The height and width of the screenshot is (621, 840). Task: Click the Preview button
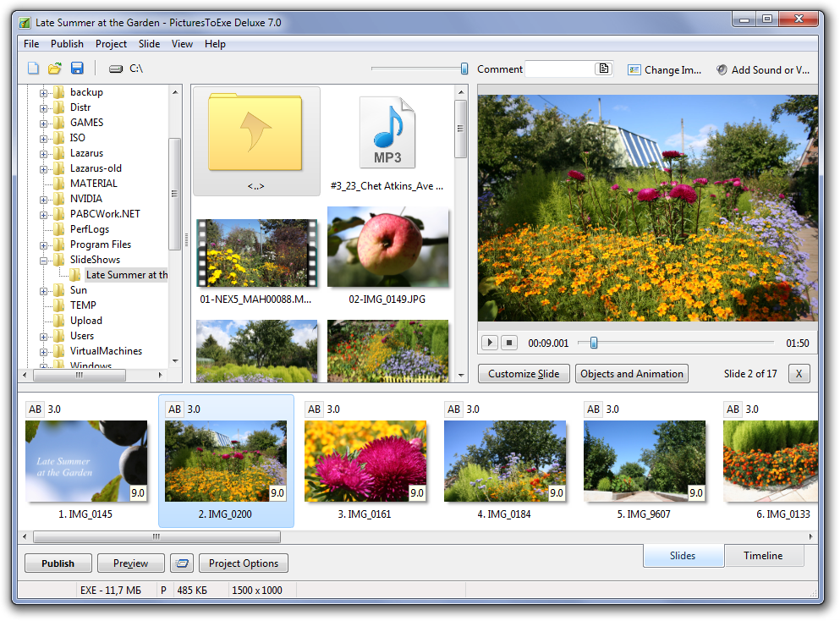[x=130, y=563]
